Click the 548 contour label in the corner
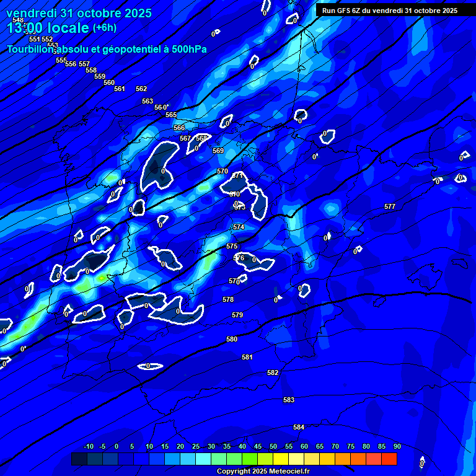 click(18, 20)
